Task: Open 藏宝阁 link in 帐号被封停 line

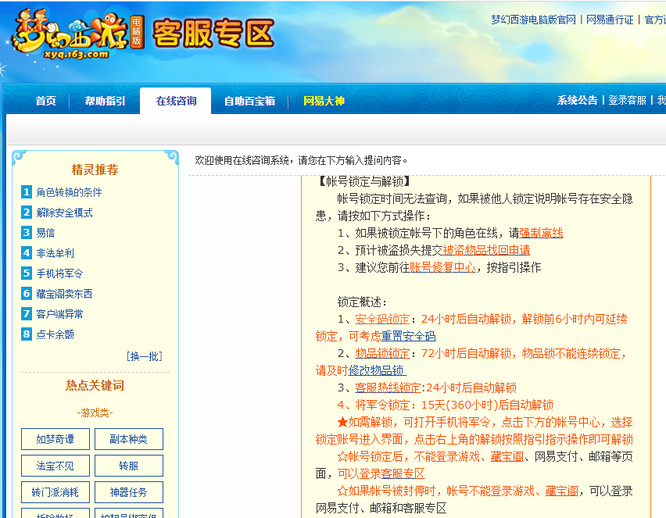Action: [x=562, y=491]
